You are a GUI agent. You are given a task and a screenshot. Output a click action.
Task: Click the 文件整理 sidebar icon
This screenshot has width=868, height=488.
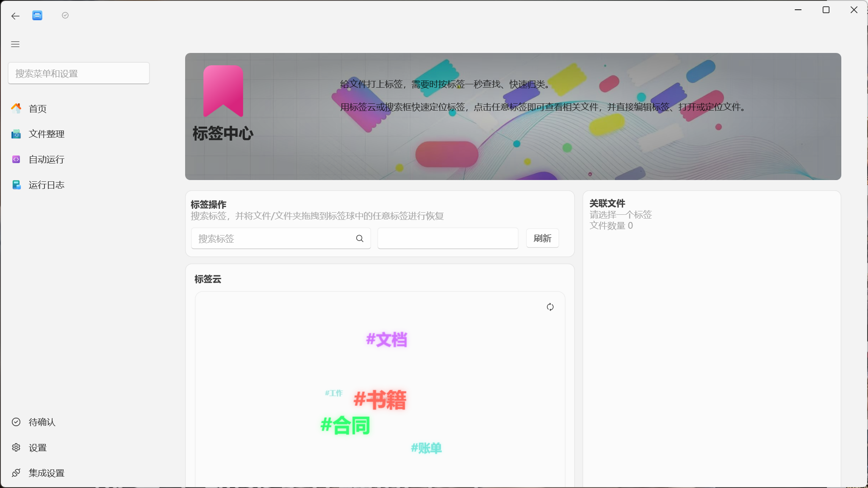pyautogui.click(x=16, y=134)
